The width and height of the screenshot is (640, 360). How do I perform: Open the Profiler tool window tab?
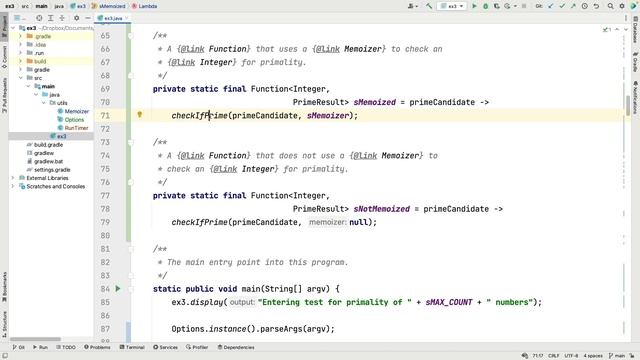click(x=197, y=347)
